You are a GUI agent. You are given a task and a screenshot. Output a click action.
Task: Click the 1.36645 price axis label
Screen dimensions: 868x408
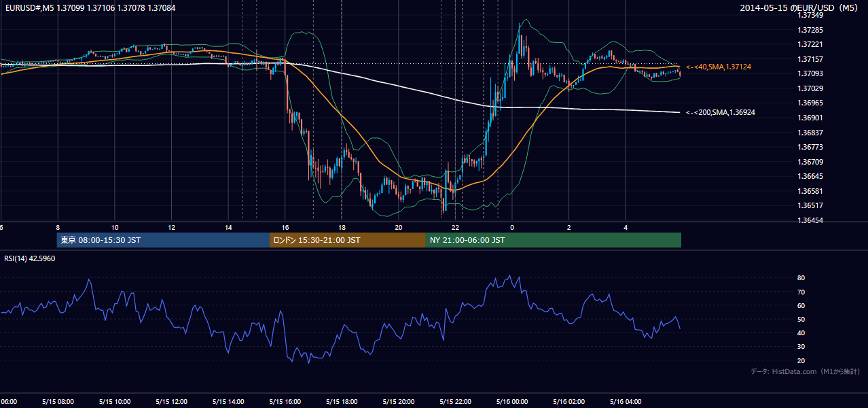(810, 176)
